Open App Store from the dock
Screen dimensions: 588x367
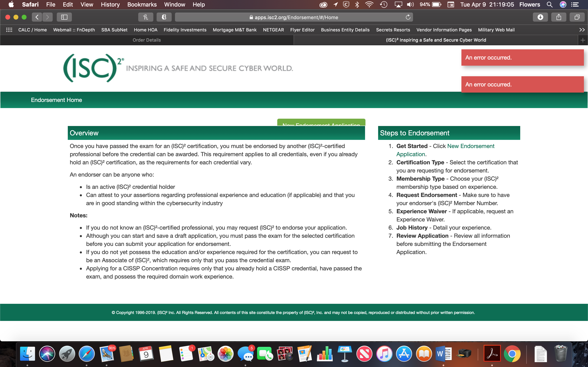click(404, 354)
